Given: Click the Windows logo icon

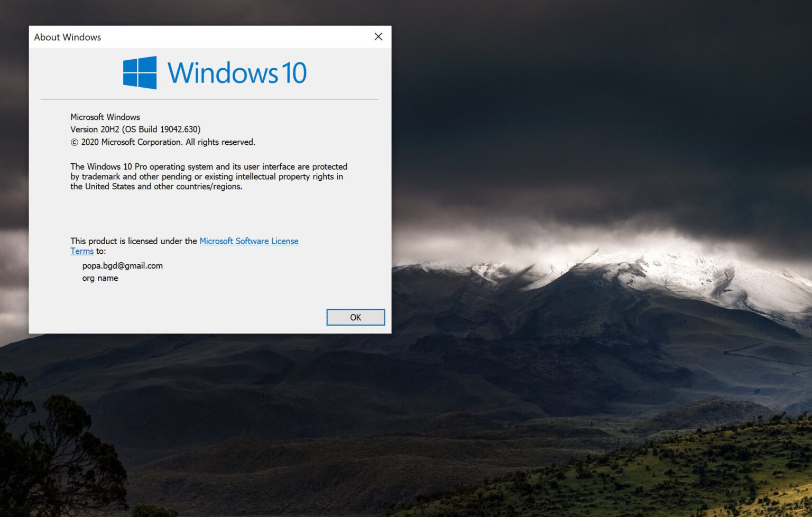Looking at the screenshot, I should coord(140,72).
